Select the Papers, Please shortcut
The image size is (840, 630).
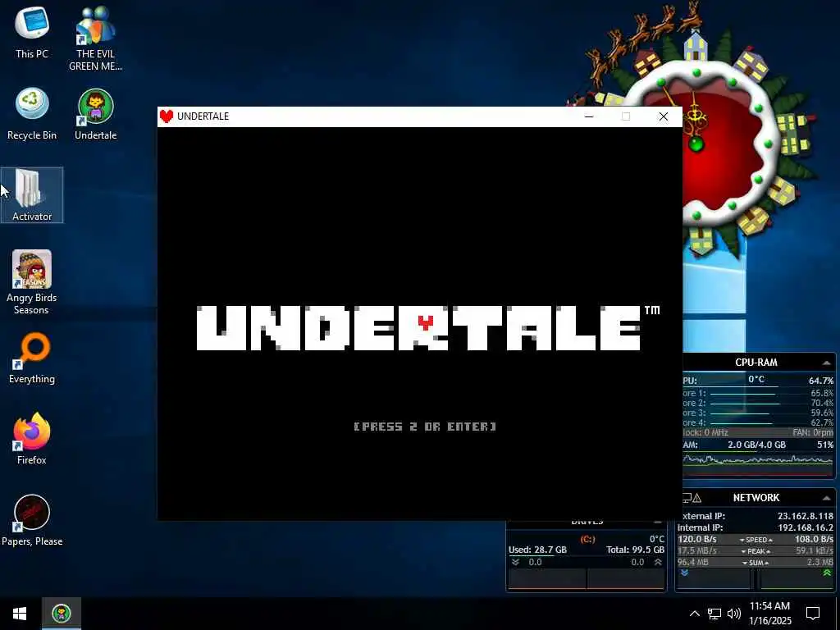click(x=32, y=520)
